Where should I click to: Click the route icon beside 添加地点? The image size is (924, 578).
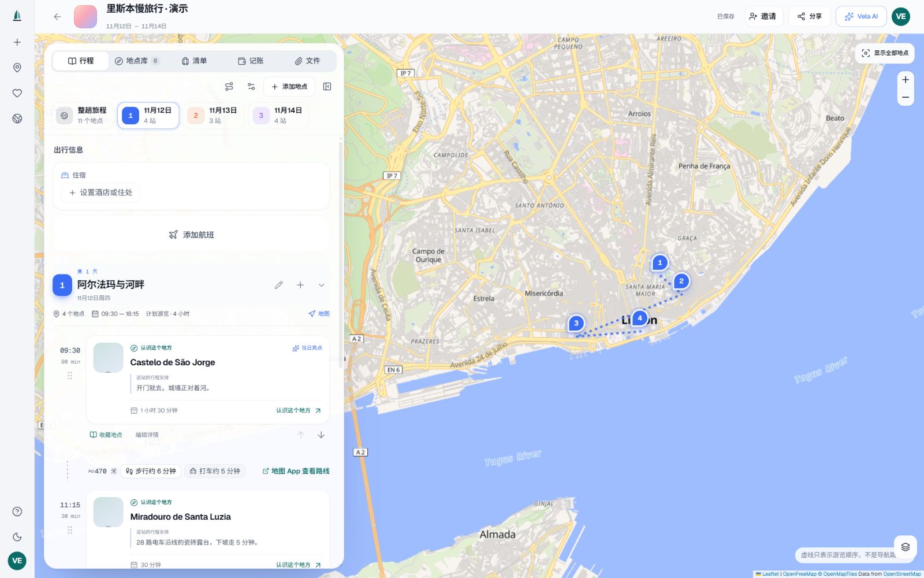(x=229, y=87)
